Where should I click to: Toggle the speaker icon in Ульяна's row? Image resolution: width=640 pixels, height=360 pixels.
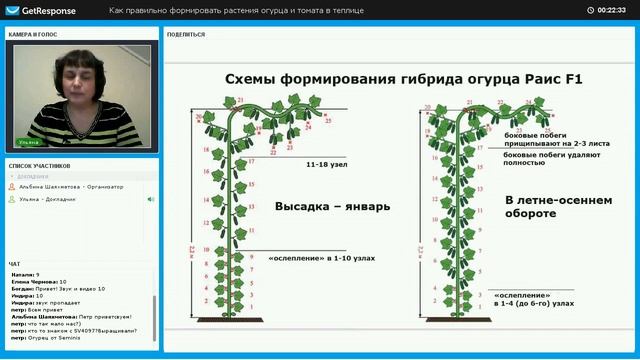tap(151, 199)
